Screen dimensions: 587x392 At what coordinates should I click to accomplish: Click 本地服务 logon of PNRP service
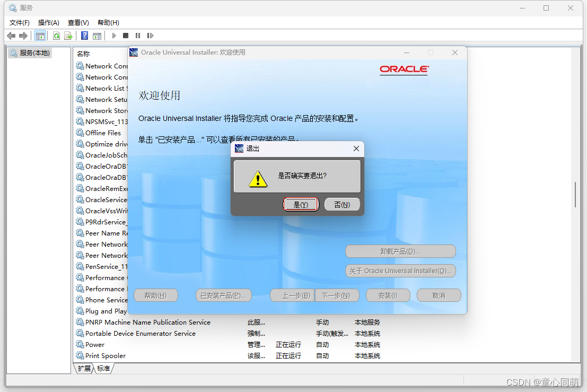(x=367, y=323)
